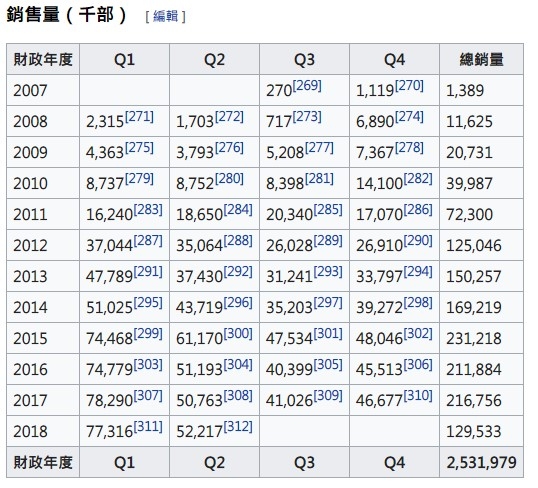
Task: Select the 總銷量 column header
Action: 481,59
